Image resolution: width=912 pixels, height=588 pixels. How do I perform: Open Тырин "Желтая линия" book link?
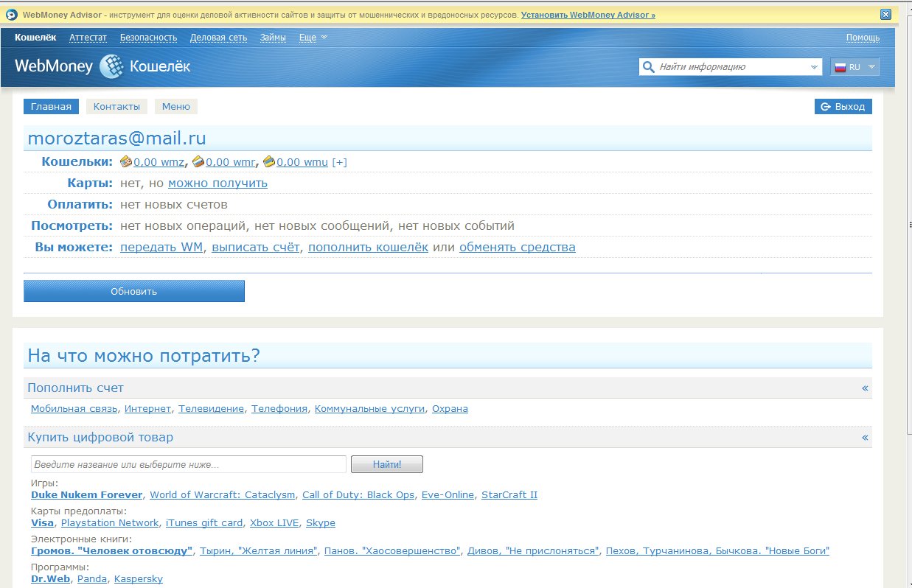259,551
